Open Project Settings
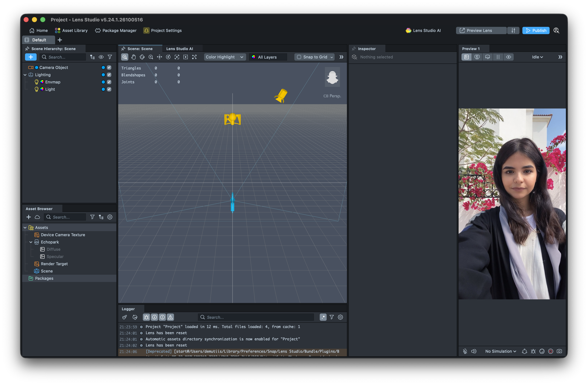Viewport: 588px width, 385px height. coord(163,30)
